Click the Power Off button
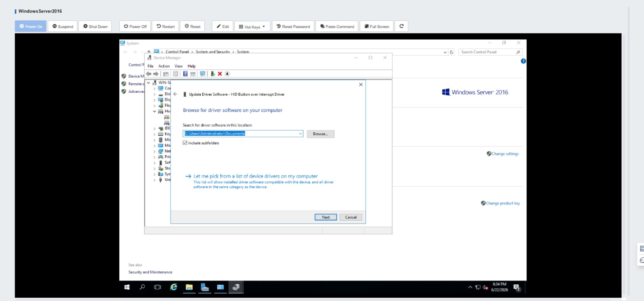This screenshot has height=301, width=644. coord(135,27)
